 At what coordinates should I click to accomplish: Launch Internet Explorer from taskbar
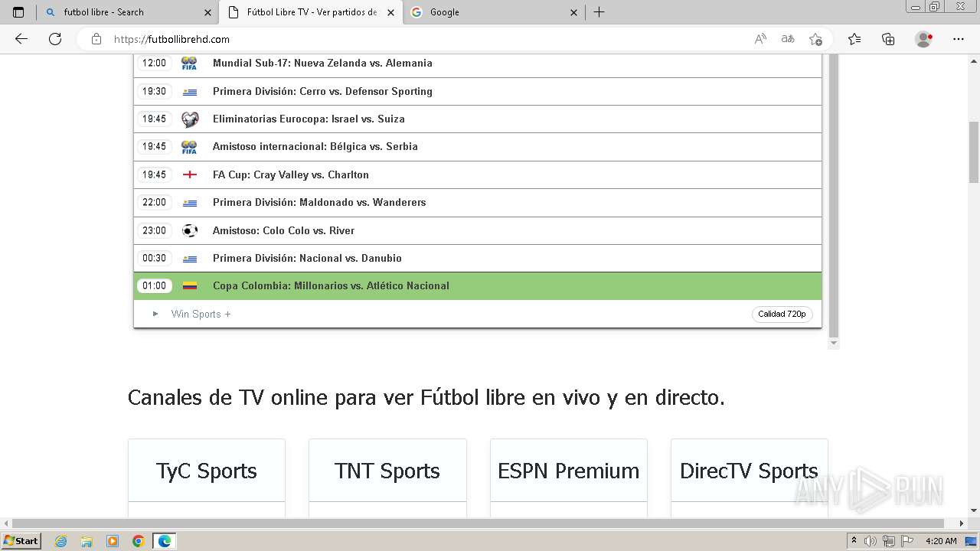point(60,541)
